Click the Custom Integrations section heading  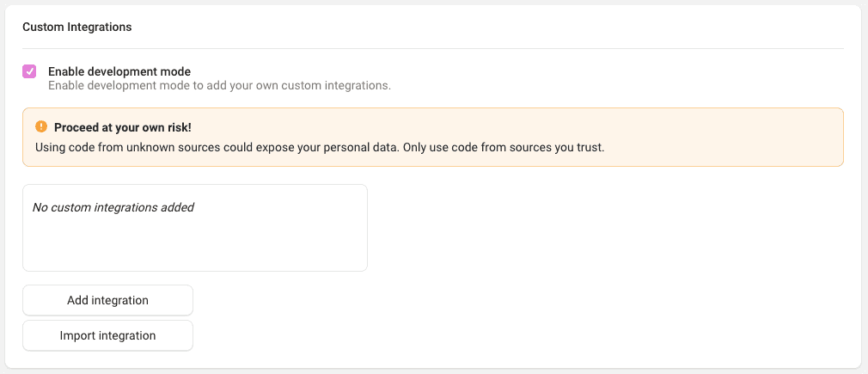[77, 27]
